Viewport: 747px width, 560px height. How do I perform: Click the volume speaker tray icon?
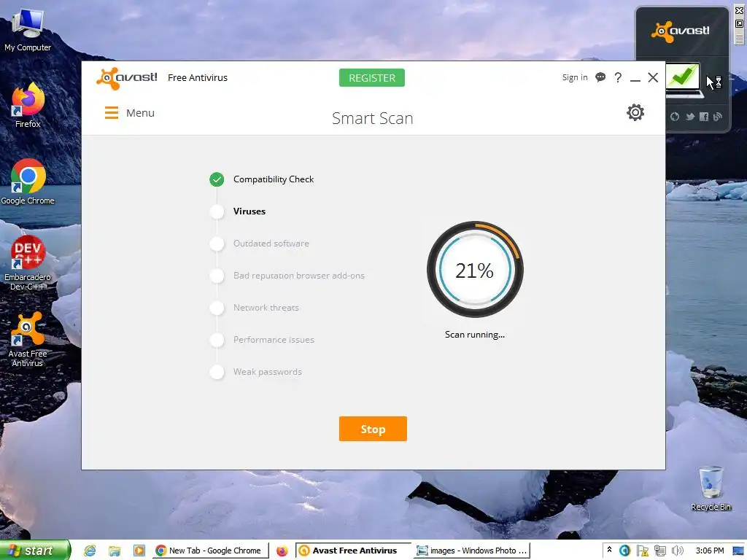pos(678,551)
